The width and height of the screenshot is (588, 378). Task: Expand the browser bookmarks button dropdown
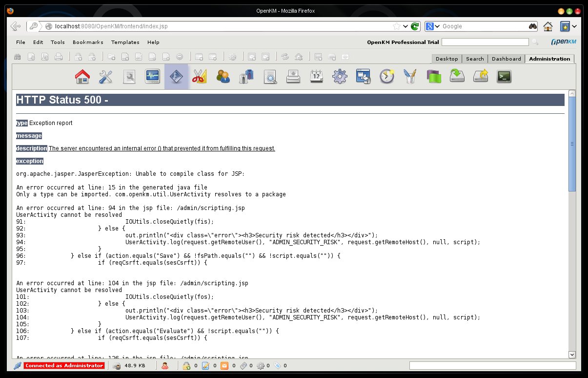[x=574, y=26]
